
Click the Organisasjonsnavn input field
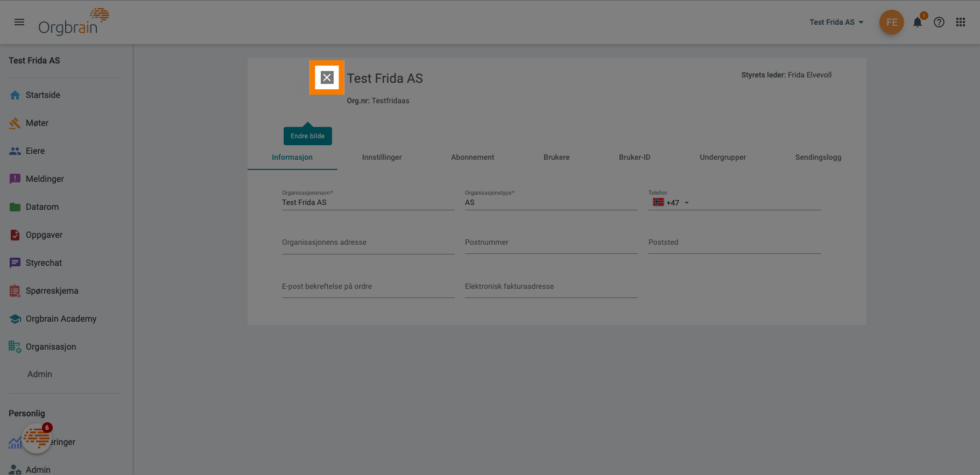click(368, 202)
